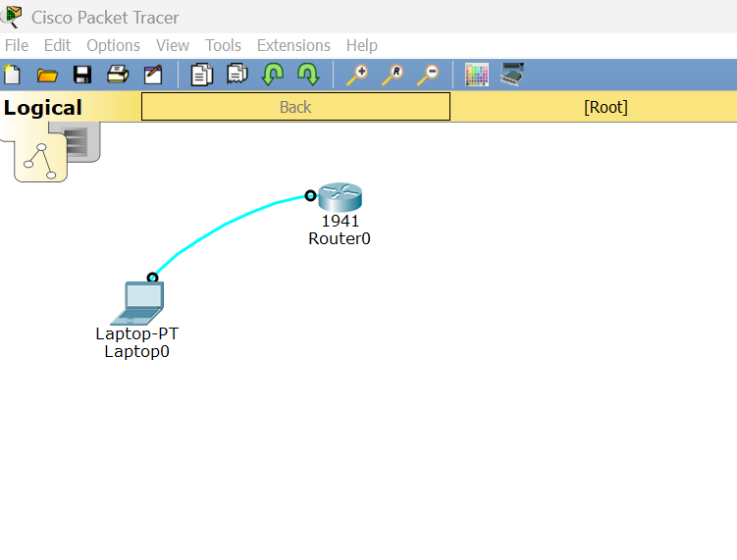Viewport: 737px width, 560px height.
Task: Click the Paste icon in toolbar
Action: 237,75
